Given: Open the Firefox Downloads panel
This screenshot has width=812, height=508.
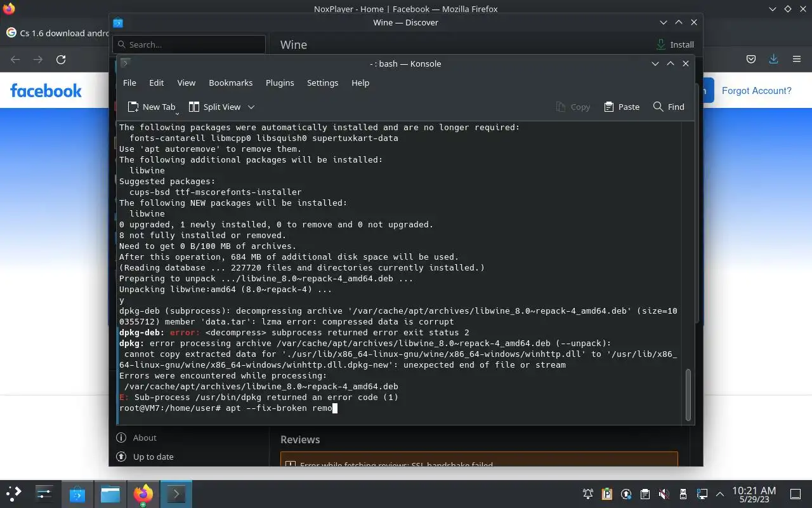Looking at the screenshot, I should (773, 59).
